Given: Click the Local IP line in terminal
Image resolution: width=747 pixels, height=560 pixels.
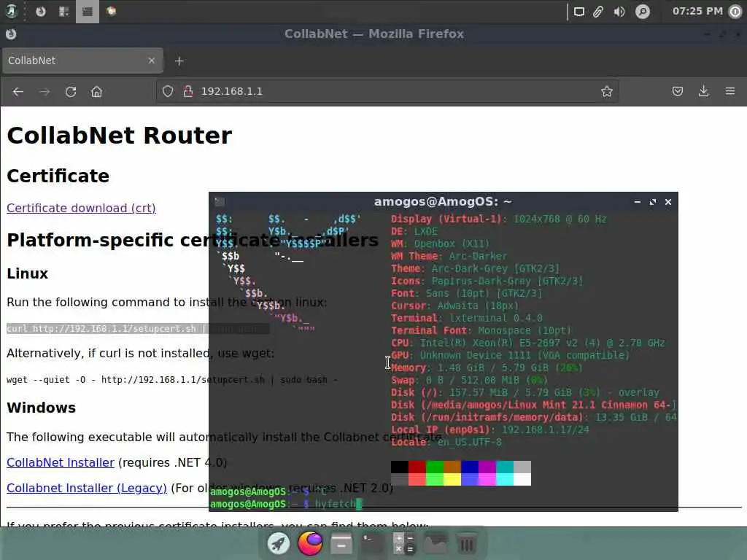Looking at the screenshot, I should coord(489,429).
